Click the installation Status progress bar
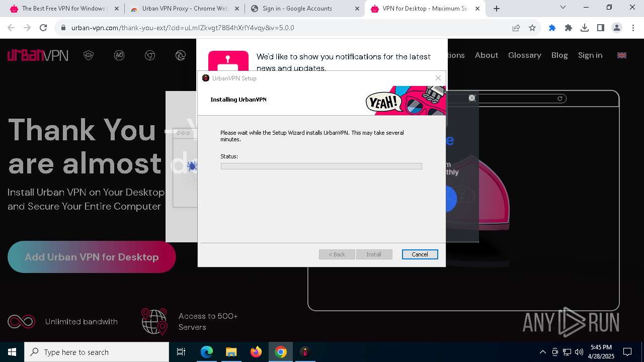 [x=321, y=166]
